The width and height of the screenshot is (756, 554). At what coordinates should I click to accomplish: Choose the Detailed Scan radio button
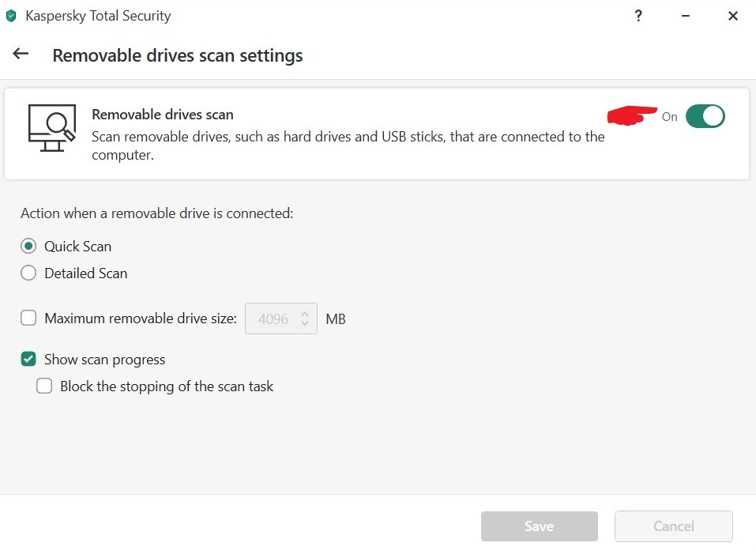coord(28,273)
